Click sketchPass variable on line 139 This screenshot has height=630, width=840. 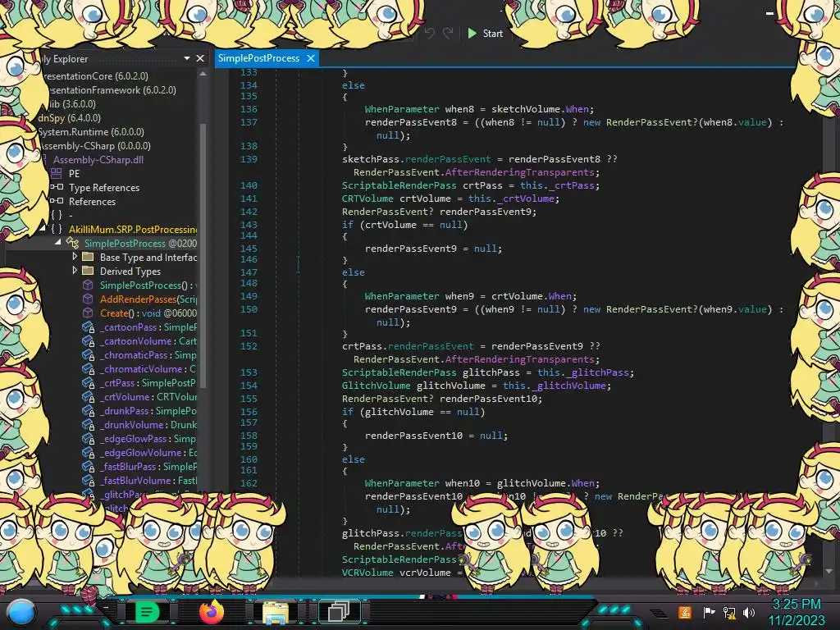pyautogui.click(x=371, y=158)
